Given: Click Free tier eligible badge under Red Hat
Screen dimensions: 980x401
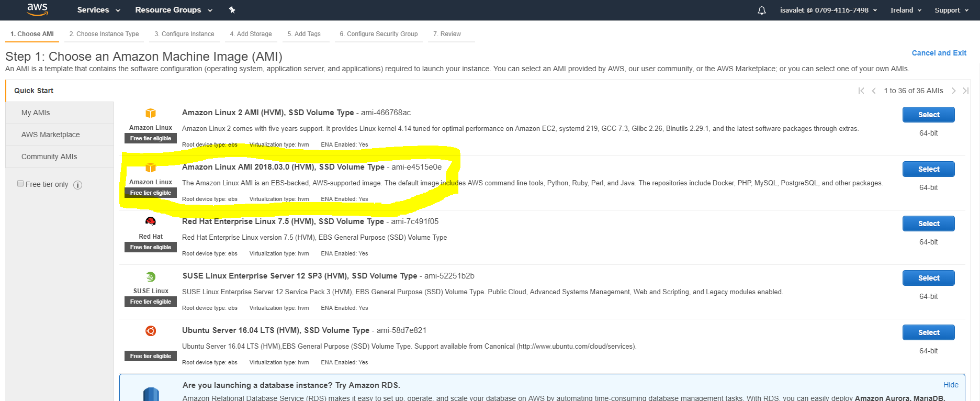Looking at the screenshot, I should tap(151, 247).
